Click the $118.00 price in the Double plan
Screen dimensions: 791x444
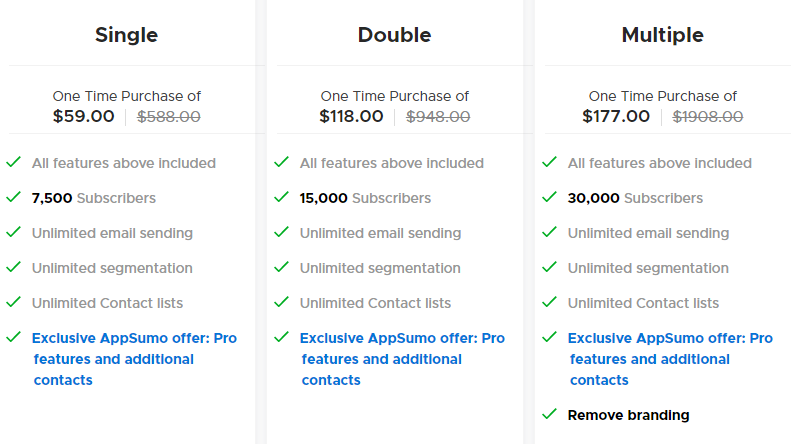(352, 117)
